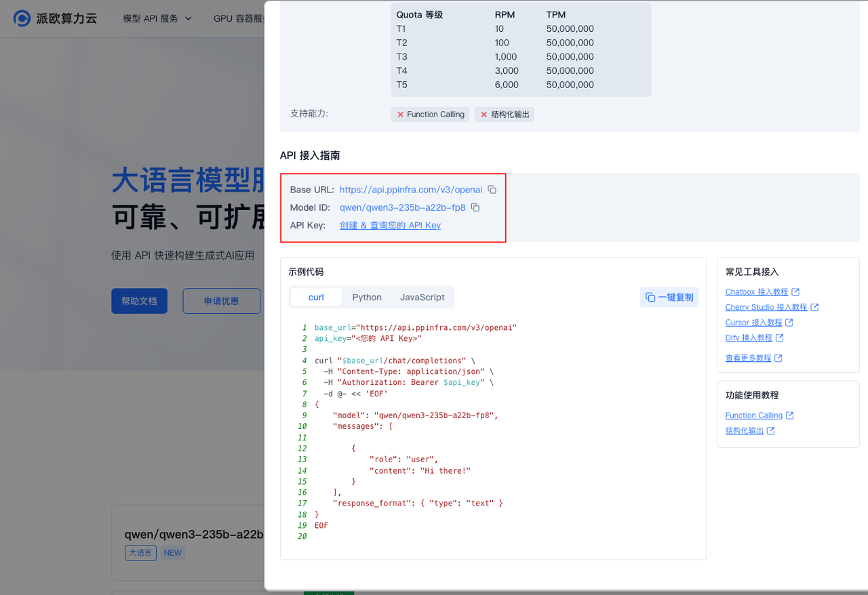The width and height of the screenshot is (868, 595).
Task: Click the 派欧算力云 brand name
Action: point(66,18)
